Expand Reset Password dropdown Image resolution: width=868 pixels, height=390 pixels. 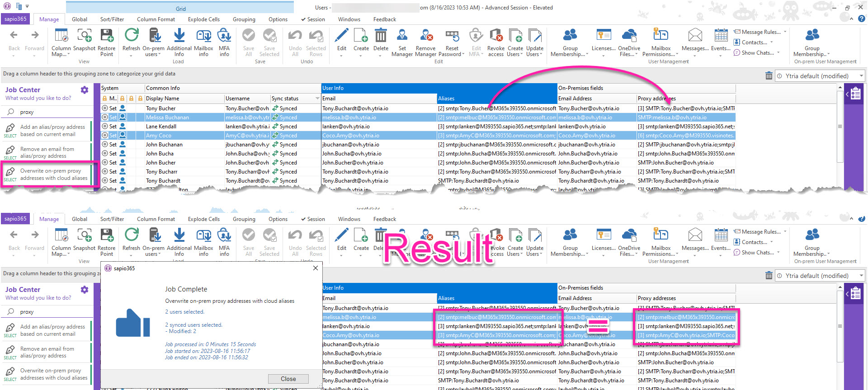[463, 55]
